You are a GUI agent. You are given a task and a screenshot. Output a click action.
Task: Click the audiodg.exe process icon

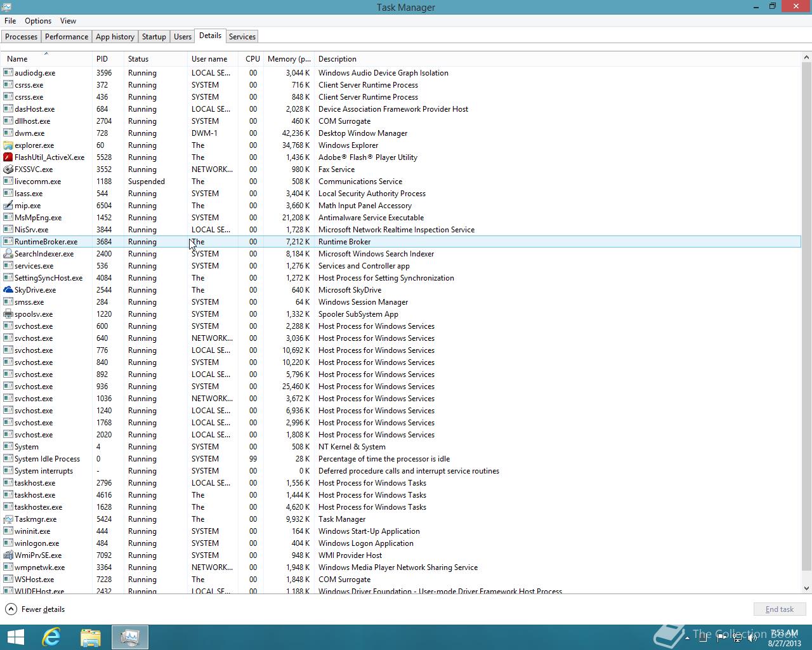(8, 72)
